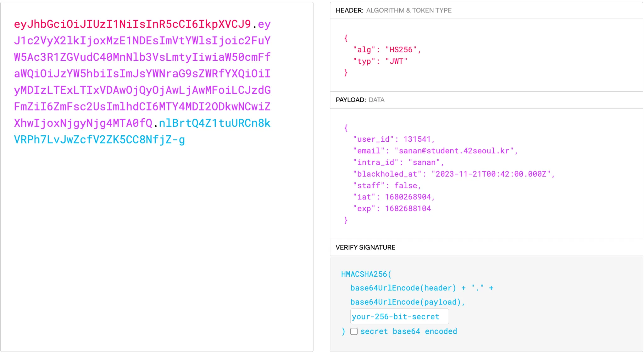Click the "intra_id": "sanan" line
Image resolution: width=644 pixels, height=355 pixels.
(x=398, y=163)
